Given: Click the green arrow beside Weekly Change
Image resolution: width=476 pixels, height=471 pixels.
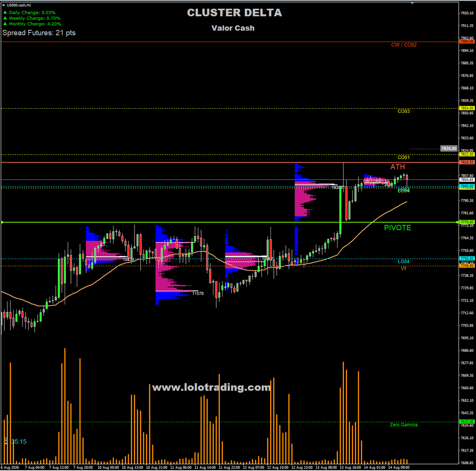Looking at the screenshot, I should (x=5, y=18).
